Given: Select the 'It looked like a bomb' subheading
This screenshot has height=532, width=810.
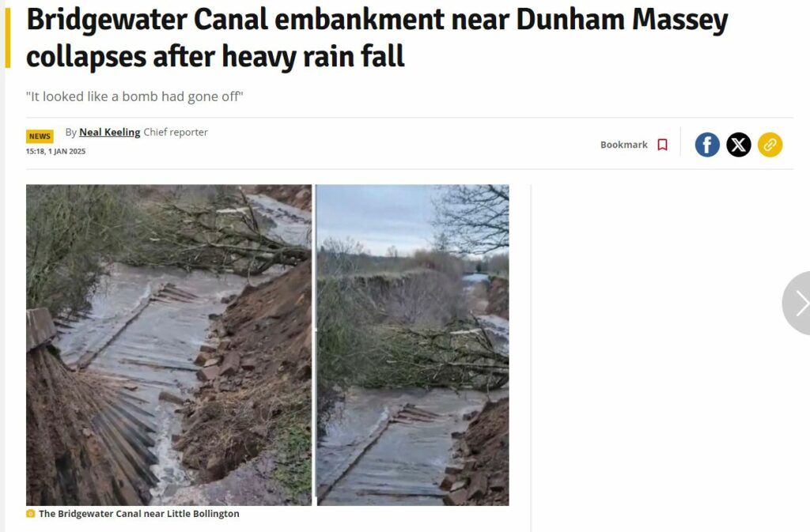Looking at the screenshot, I should point(134,96).
